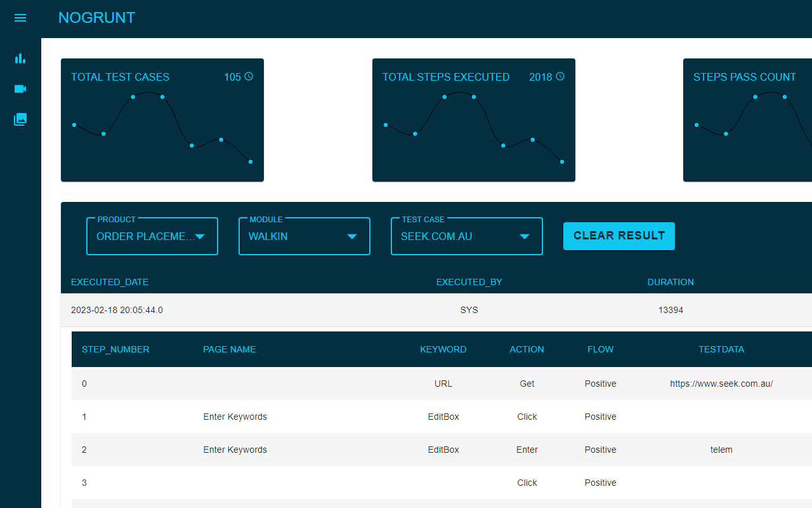Click the TESTDATA column header
The width and height of the screenshot is (812, 508).
[x=721, y=349]
